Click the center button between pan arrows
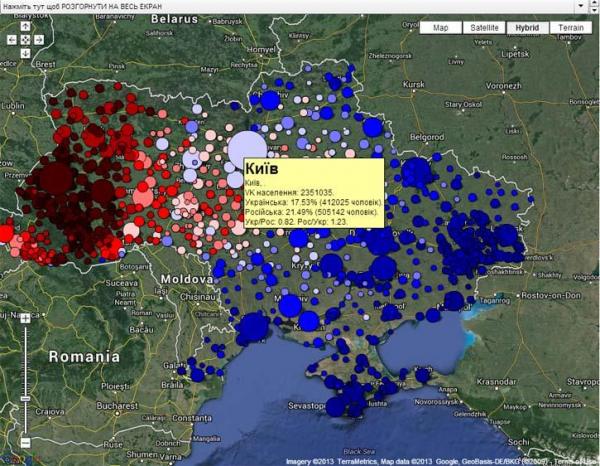 25,40
